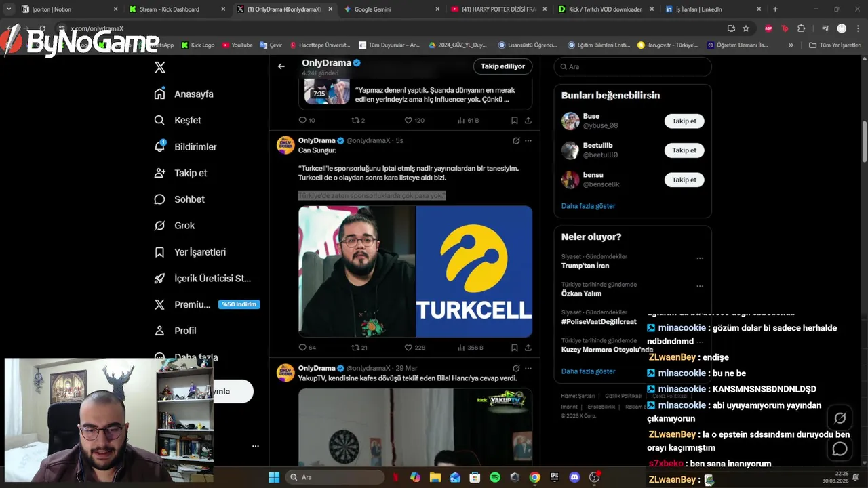Reply to the tweet with 10 replies
868x488 pixels.
(x=307, y=120)
